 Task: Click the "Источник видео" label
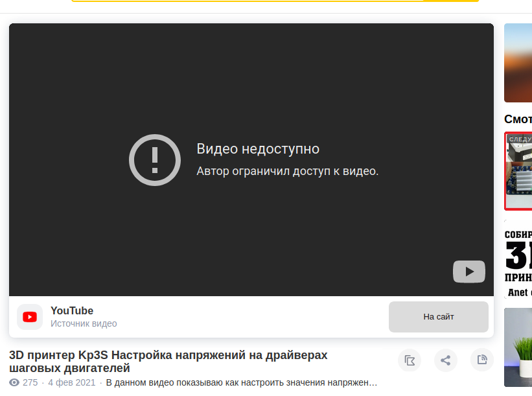tap(84, 323)
